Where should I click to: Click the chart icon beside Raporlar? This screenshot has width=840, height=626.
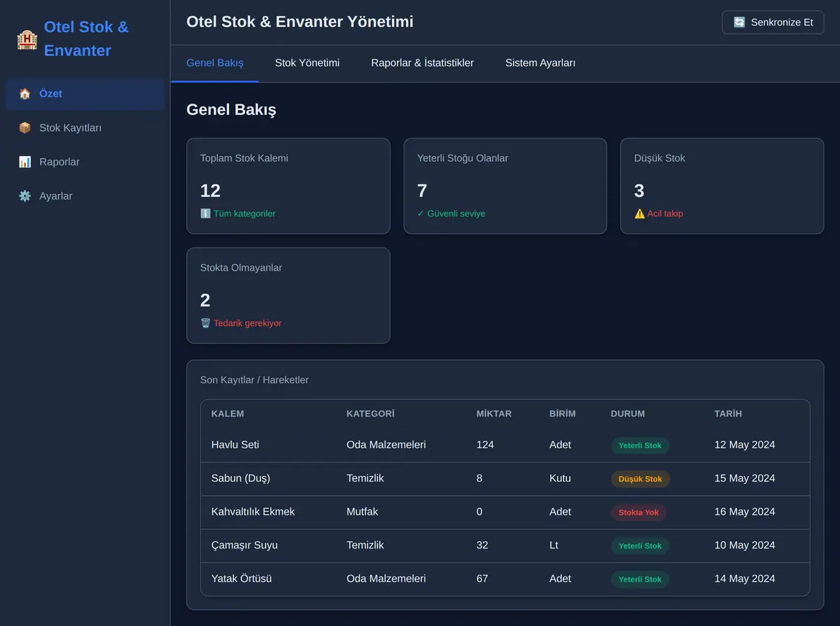click(25, 162)
